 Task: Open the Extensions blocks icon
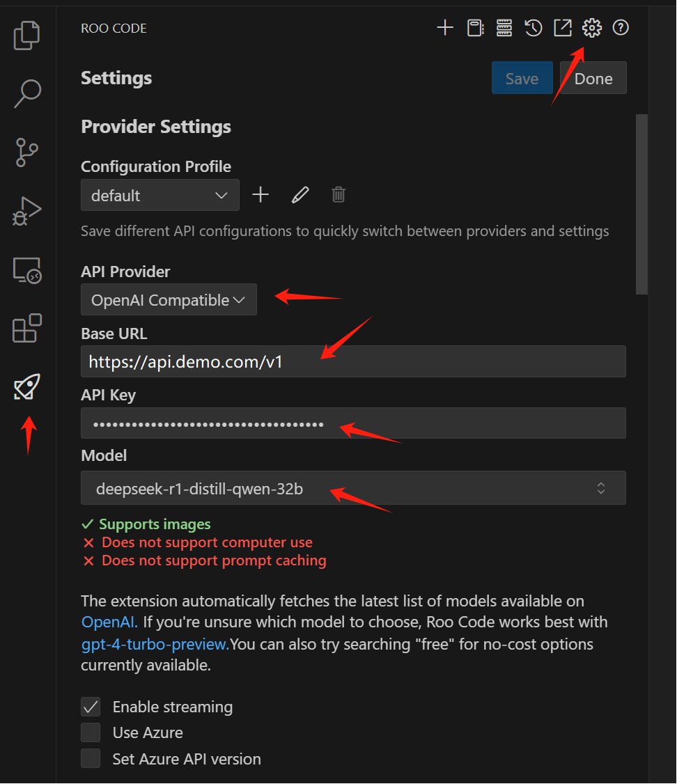[26, 328]
